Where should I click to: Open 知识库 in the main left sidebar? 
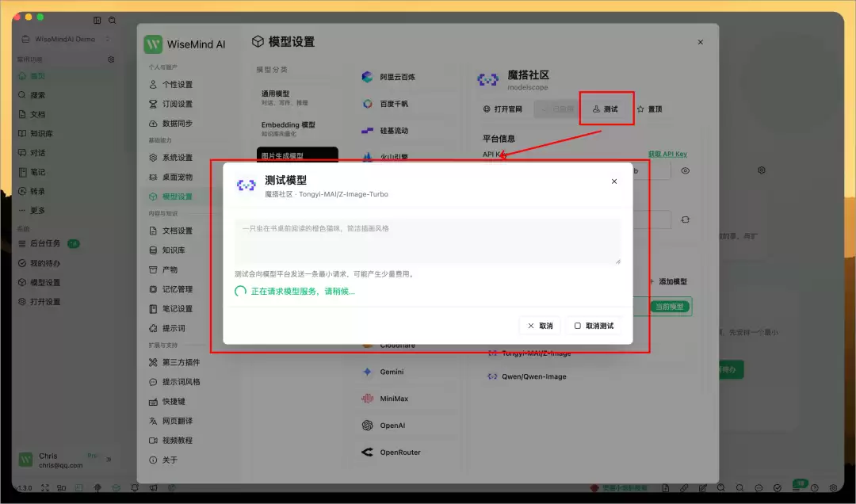(67, 133)
